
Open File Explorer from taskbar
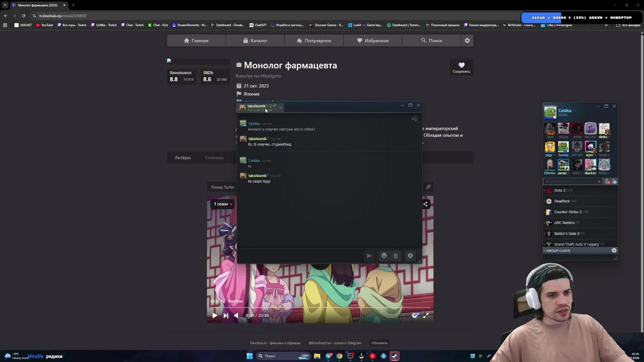(x=317, y=356)
